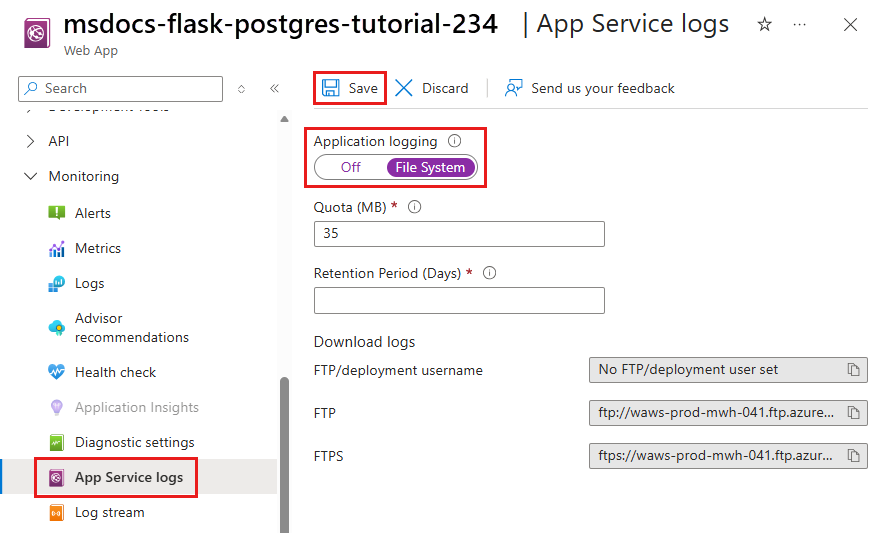This screenshot has width=890, height=533.
Task: Collapse the sidebar with double chevron
Action: coord(274,89)
